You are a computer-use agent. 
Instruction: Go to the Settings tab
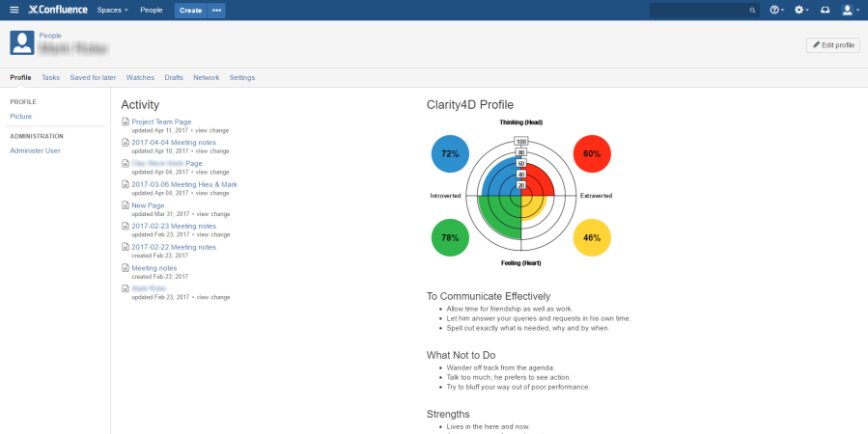pyautogui.click(x=242, y=78)
